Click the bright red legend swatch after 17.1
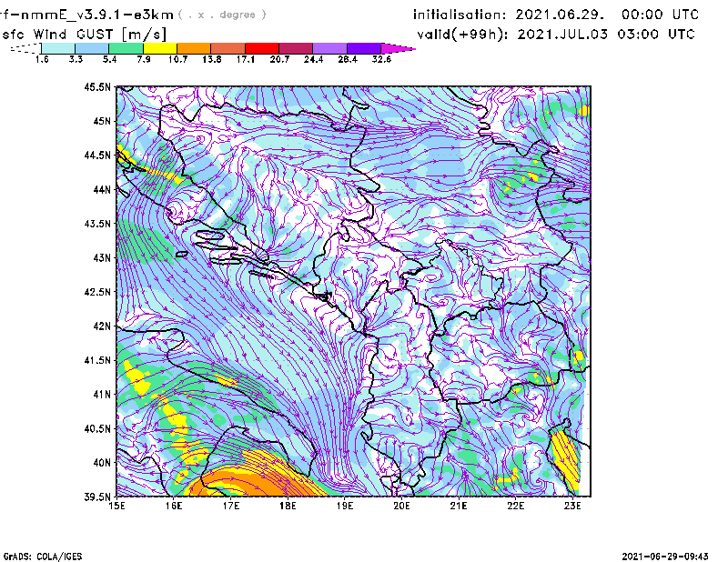The width and height of the screenshot is (728, 562). coord(262,48)
